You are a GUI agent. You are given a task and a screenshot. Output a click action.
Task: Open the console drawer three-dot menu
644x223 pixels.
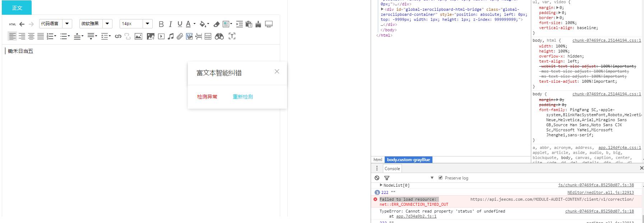(377, 168)
